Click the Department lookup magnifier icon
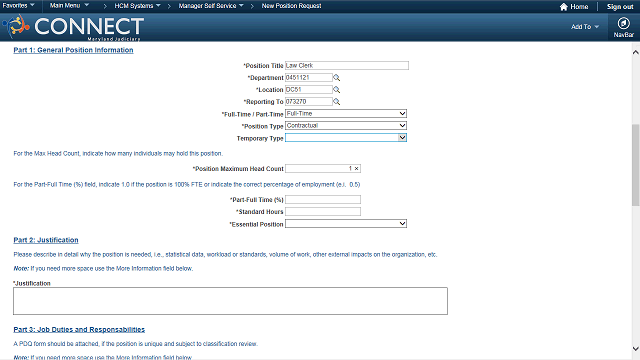 [336, 78]
